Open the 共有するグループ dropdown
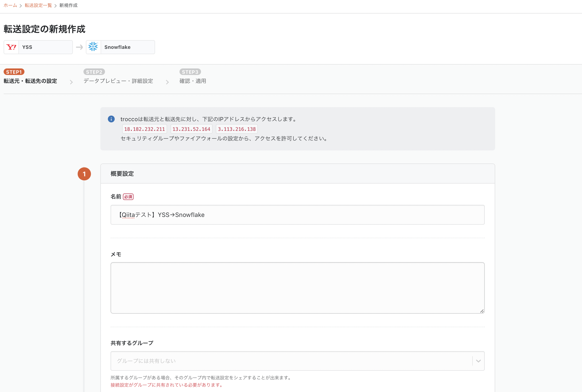The height and width of the screenshot is (392, 582). 298,361
